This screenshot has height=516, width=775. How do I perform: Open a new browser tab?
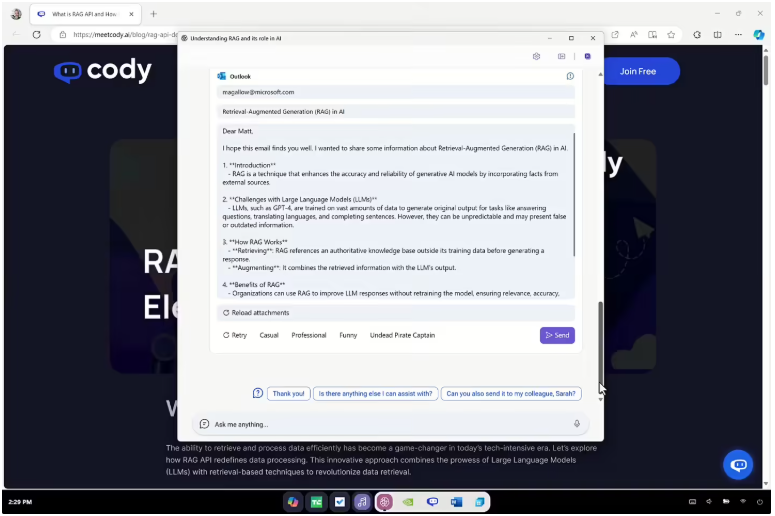[153, 14]
